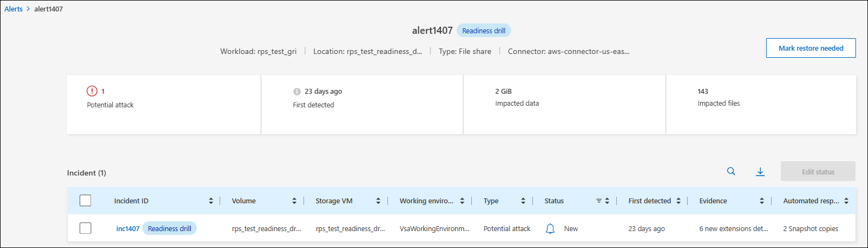Click the red potential attack warning icon
The height and width of the screenshot is (248, 868).
pyautogui.click(x=92, y=92)
